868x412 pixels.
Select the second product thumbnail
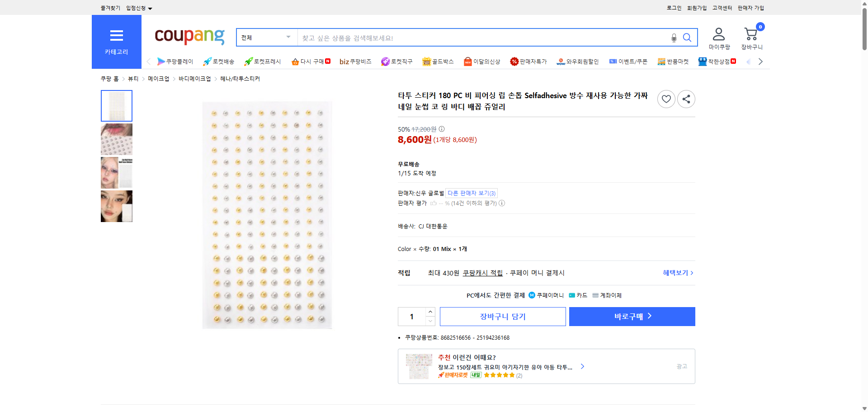pyautogui.click(x=116, y=139)
